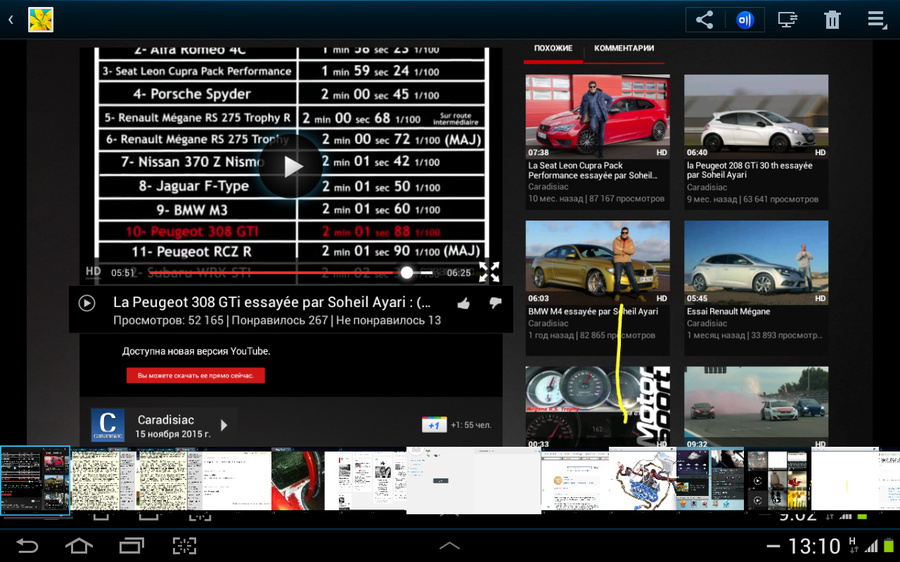Click the '15 ноября 2015 г.' date
The height and width of the screenshot is (562, 900).
click(x=173, y=434)
